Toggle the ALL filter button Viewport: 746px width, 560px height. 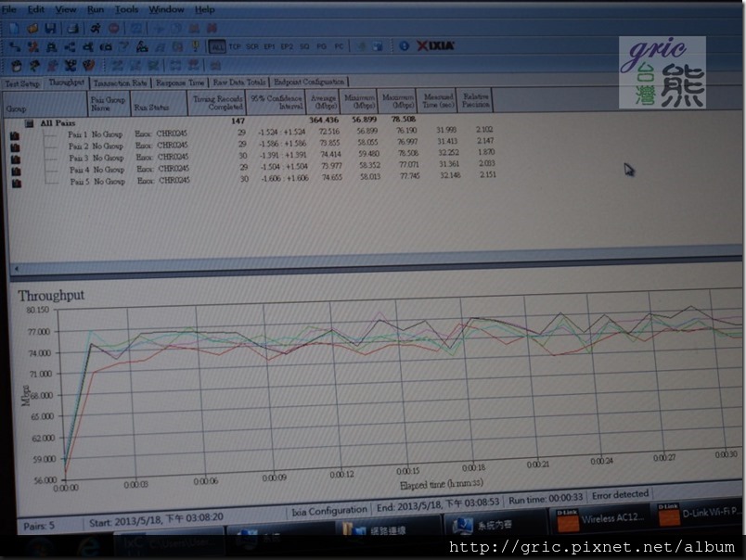click(x=217, y=46)
